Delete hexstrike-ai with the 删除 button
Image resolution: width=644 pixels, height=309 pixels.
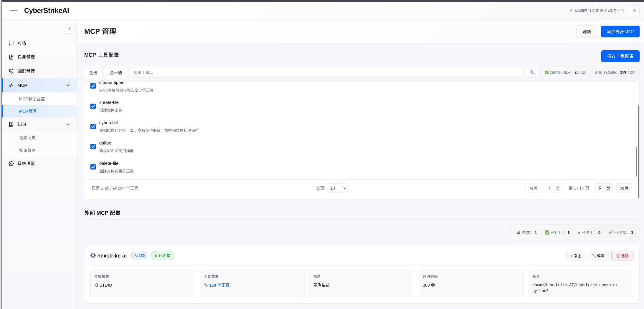pos(622,256)
